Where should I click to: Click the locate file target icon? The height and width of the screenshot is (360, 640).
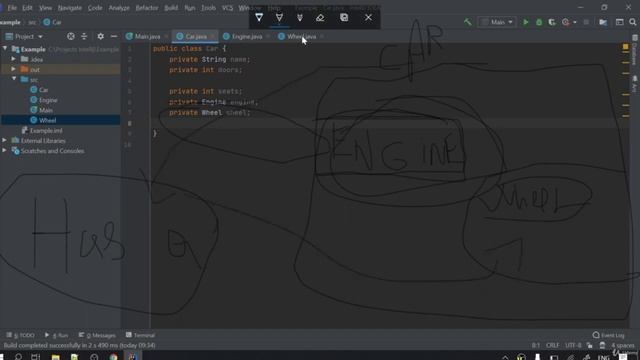point(71,36)
